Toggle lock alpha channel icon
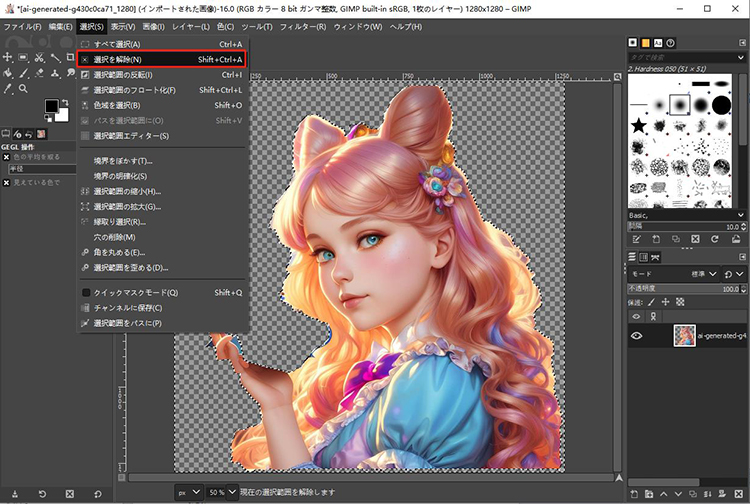Screen dimensions: 750x504 point(680,302)
